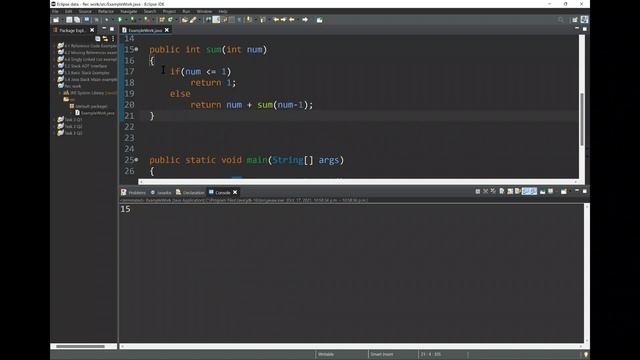Click the console output '15'
The height and width of the screenshot is (360, 640).
(x=126, y=209)
